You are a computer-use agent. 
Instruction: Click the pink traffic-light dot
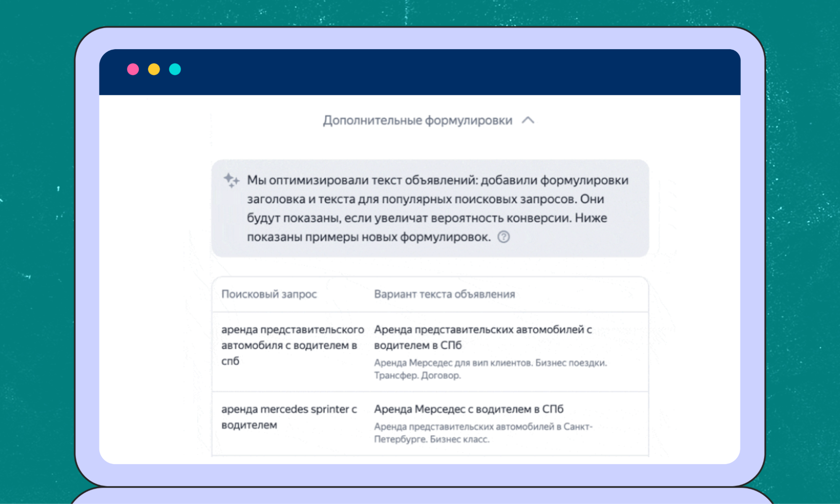pos(133,69)
